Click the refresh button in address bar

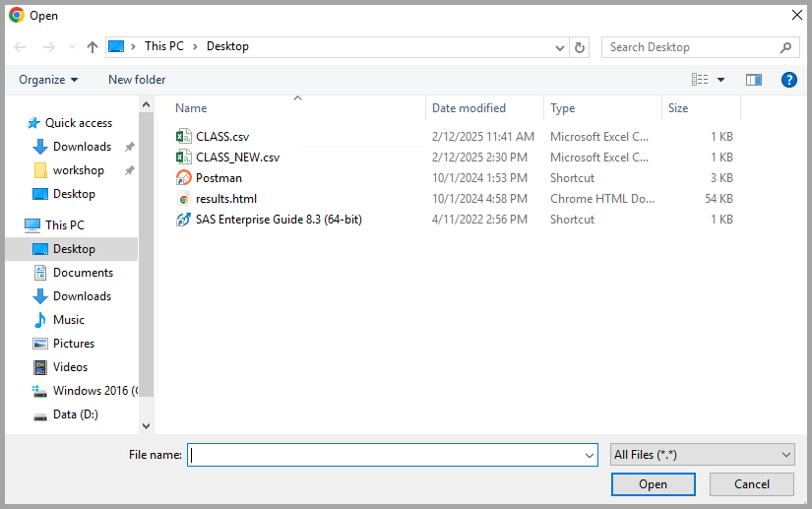[x=581, y=47]
